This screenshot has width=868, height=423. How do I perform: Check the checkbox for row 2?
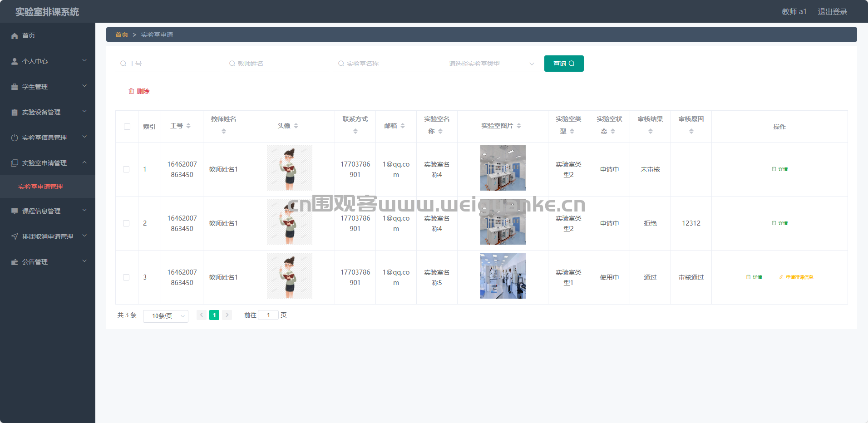126,223
